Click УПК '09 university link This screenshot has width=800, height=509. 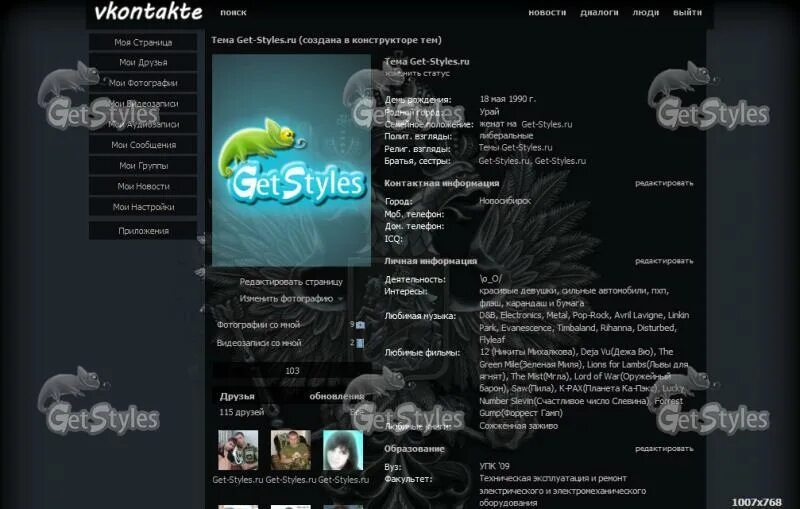pyautogui.click(x=494, y=466)
